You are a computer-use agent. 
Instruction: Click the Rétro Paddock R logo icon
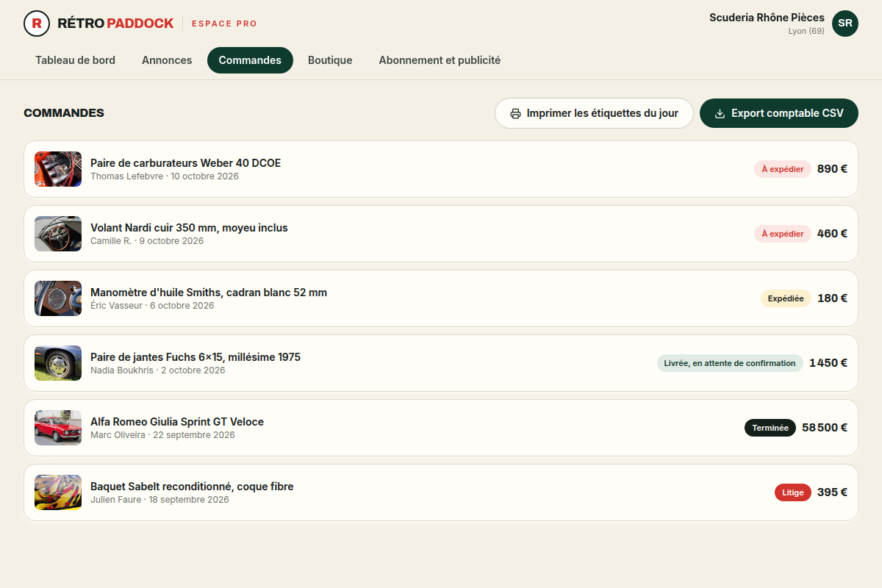(37, 24)
